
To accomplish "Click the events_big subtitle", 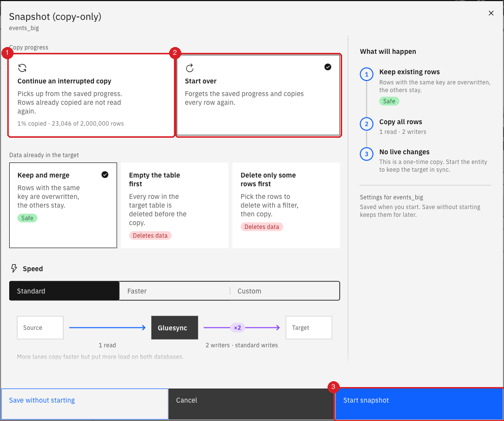I will (24, 28).
